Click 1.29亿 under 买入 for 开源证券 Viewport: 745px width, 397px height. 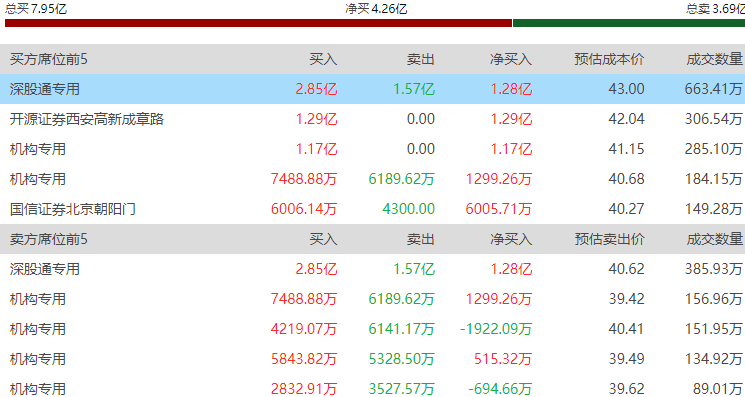(316, 119)
